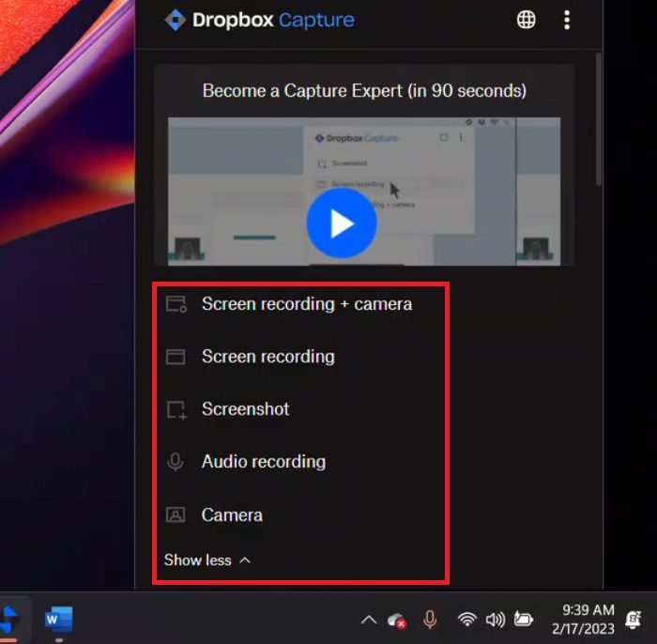Open the globe icon in Capture header

tap(526, 20)
